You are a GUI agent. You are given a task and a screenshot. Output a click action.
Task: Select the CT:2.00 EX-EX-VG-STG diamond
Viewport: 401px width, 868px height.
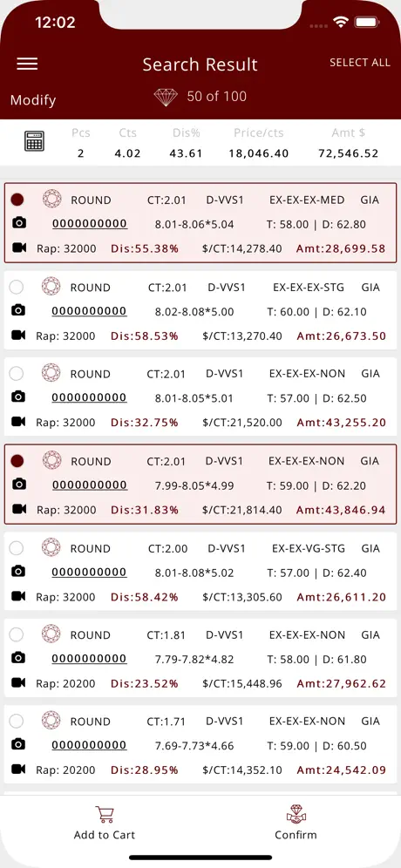pyautogui.click(x=17, y=548)
